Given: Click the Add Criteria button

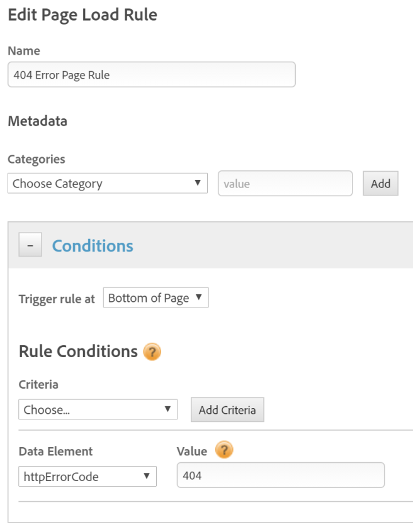Looking at the screenshot, I should [227, 409].
